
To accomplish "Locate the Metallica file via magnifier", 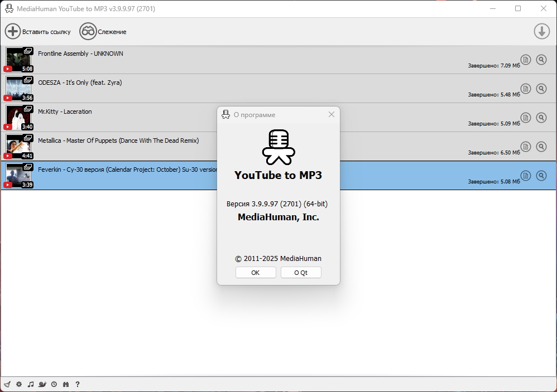I will [541, 147].
